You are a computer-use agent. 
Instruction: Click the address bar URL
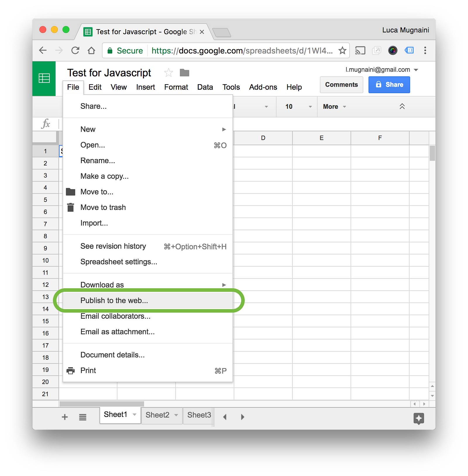(x=242, y=51)
